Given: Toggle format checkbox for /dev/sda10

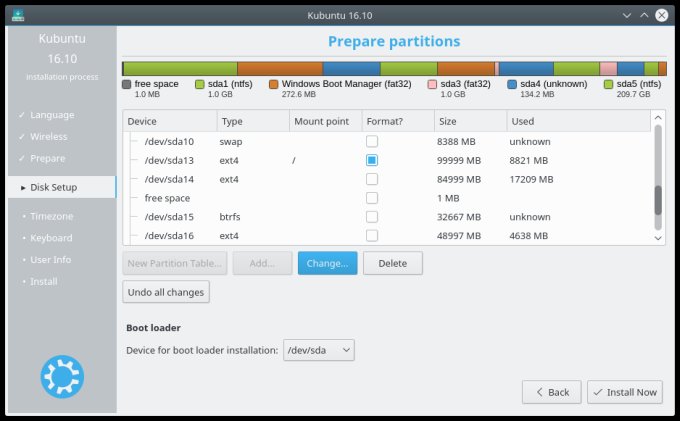Looking at the screenshot, I should pyautogui.click(x=372, y=141).
